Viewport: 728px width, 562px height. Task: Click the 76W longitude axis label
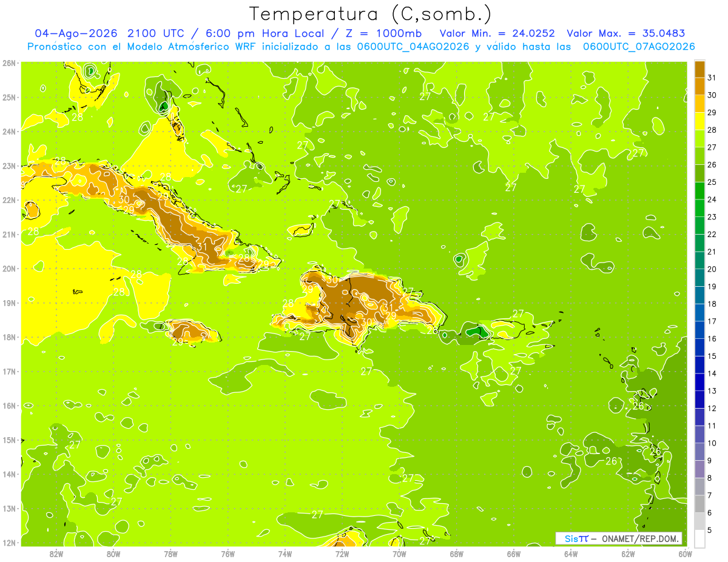[227, 554]
